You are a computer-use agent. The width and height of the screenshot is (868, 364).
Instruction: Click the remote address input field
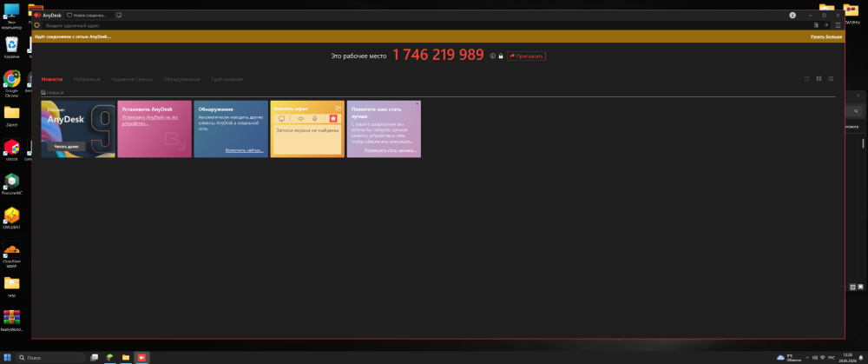pyautogui.click(x=426, y=25)
